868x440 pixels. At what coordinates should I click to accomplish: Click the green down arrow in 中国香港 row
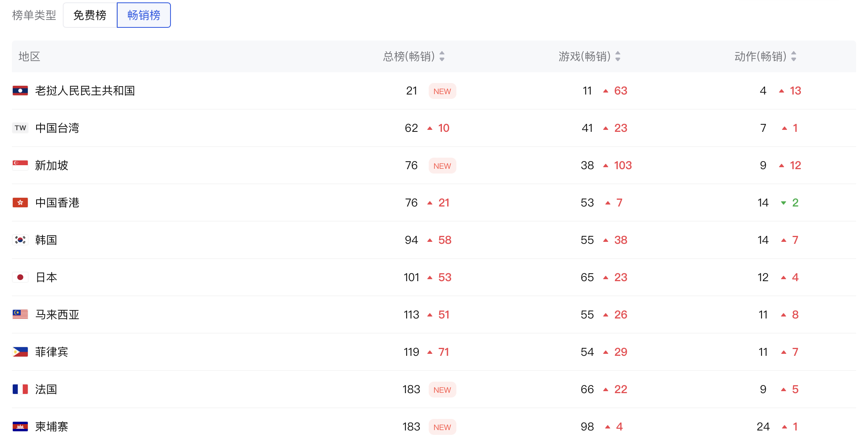click(x=783, y=203)
